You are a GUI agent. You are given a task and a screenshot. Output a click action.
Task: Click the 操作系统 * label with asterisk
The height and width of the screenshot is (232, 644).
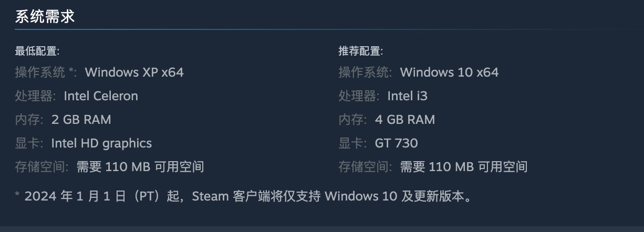click(x=46, y=72)
